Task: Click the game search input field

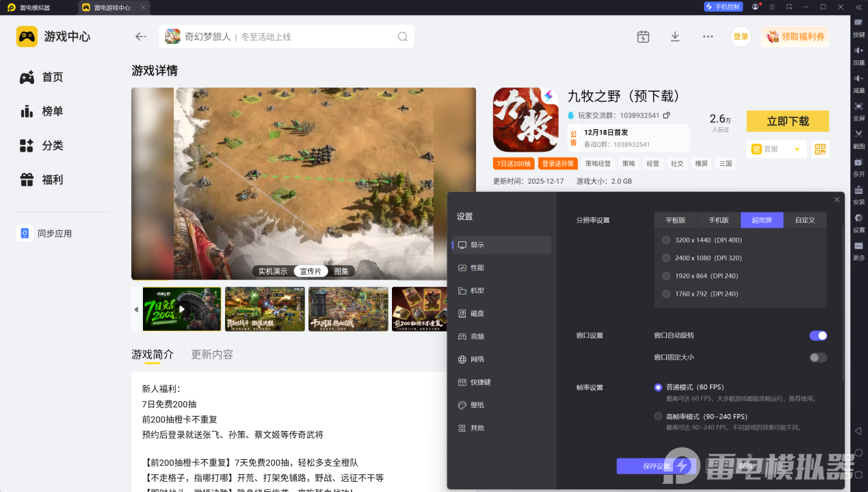Action: [287, 37]
